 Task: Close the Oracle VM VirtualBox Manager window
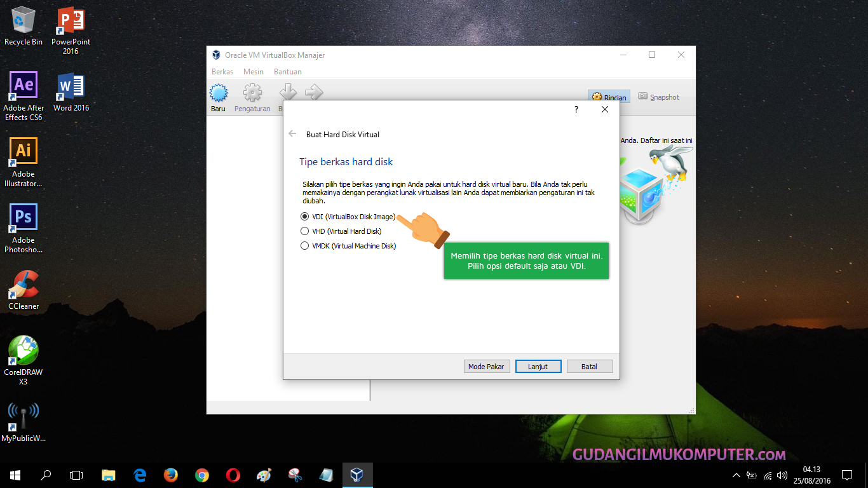[681, 55]
